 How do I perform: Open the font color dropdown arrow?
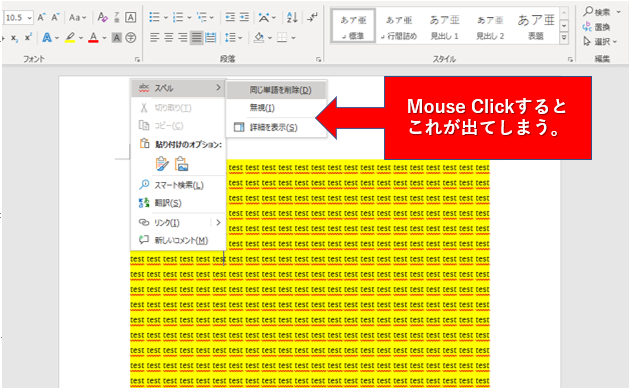point(104,38)
